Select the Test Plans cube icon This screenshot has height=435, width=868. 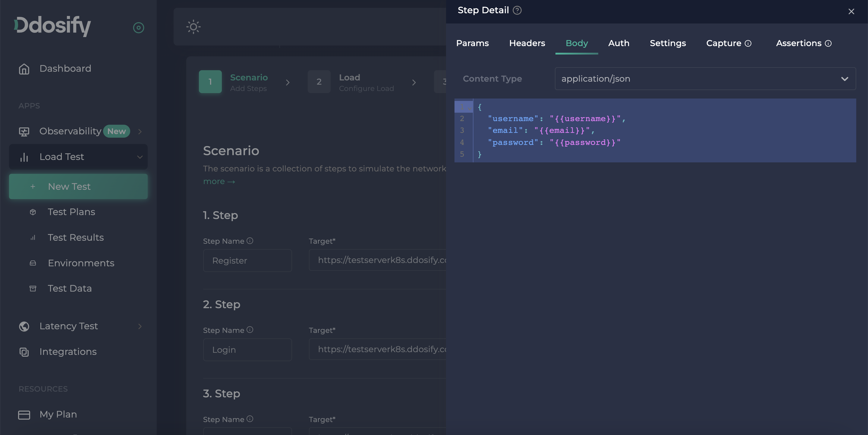33,212
